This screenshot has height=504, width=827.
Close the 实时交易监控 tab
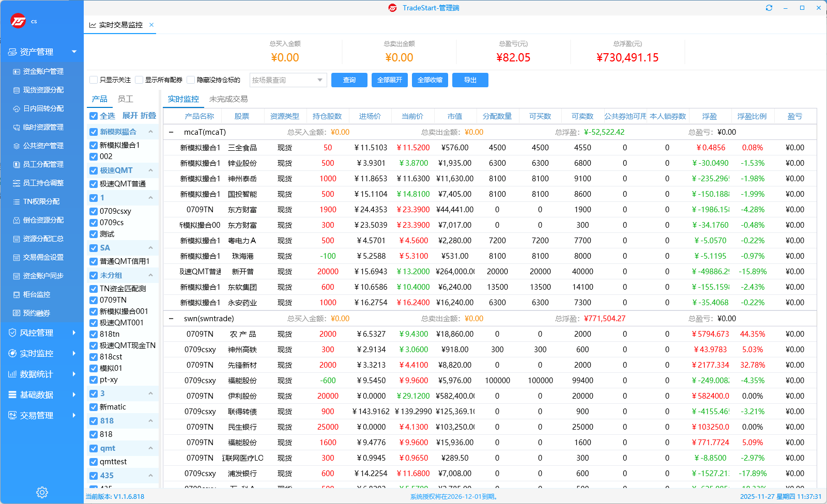151,25
